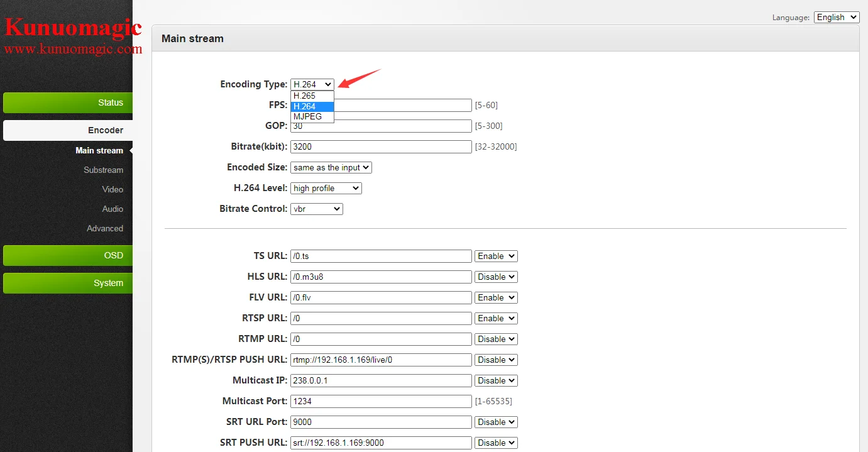Open the System section

tap(68, 283)
